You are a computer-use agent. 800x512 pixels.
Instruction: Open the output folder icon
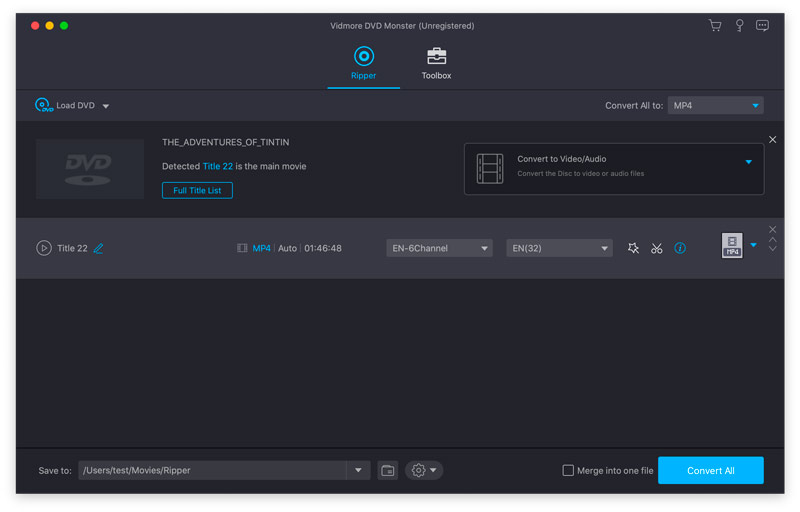point(388,470)
